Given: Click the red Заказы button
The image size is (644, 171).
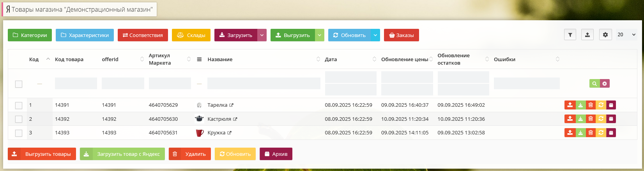Looking at the screenshot, I should coord(401,35).
